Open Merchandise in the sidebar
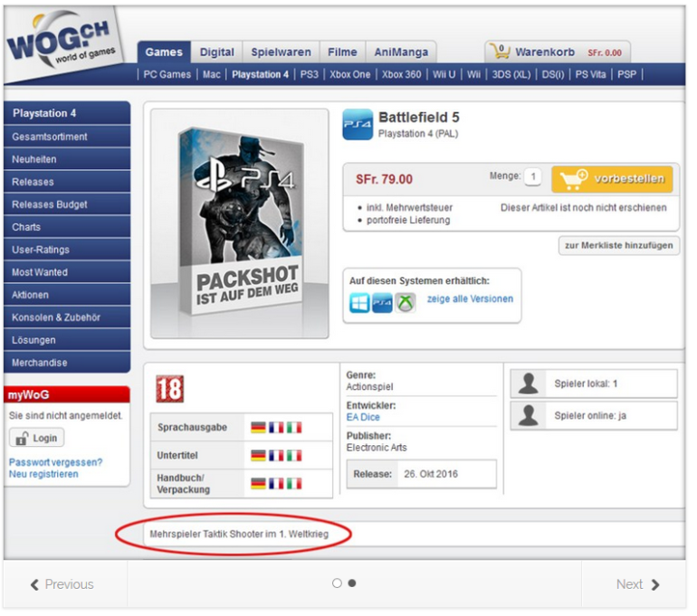This screenshot has width=697, height=616. [67, 363]
